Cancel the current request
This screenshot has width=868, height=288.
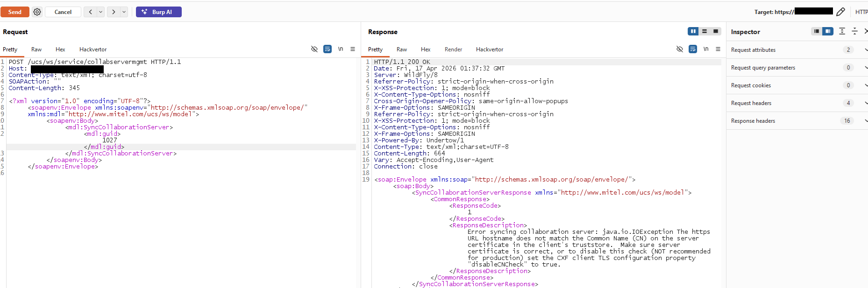63,12
